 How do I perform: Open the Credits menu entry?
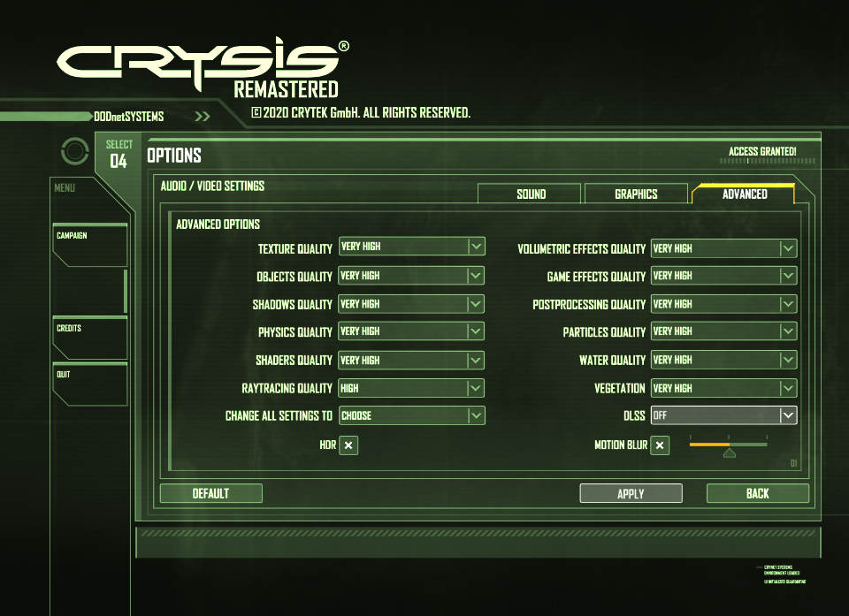[x=90, y=338]
